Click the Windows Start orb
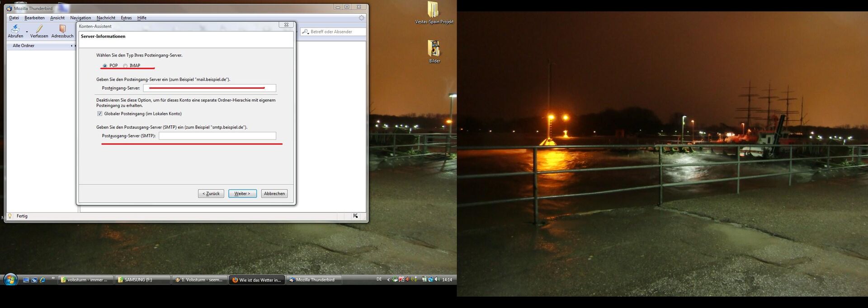 pos(10,280)
